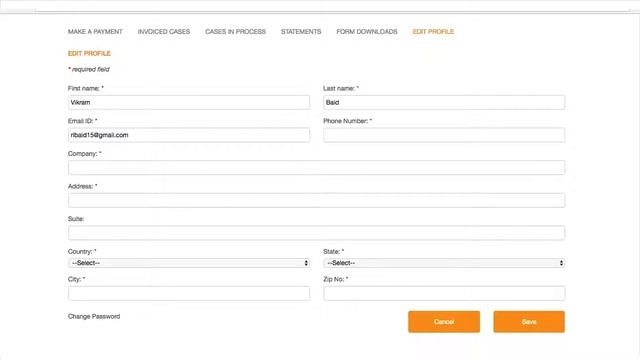Click the Change Password link
Viewport: 640px width, 360px height.
point(94,316)
